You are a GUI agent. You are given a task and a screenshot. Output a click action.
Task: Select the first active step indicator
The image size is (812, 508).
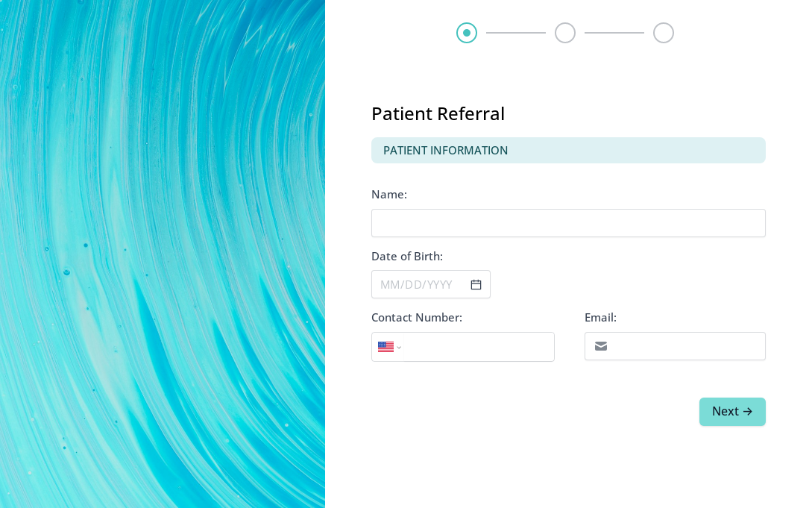click(x=467, y=33)
